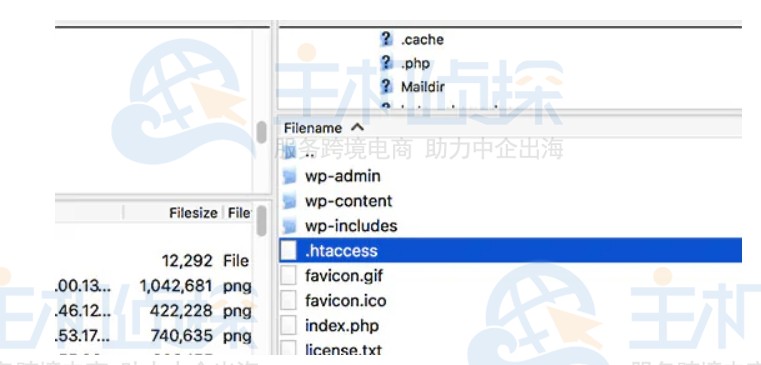Select local file with size 1,042,681

click(x=176, y=286)
